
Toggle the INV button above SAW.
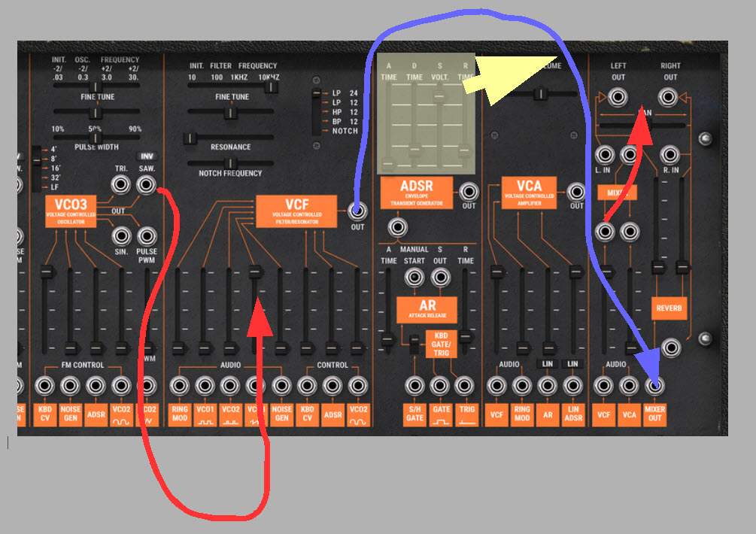coord(147,156)
